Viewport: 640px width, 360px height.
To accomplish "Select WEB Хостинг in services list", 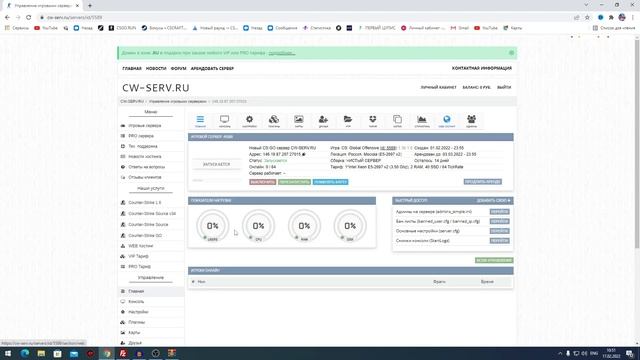I will tap(140, 246).
